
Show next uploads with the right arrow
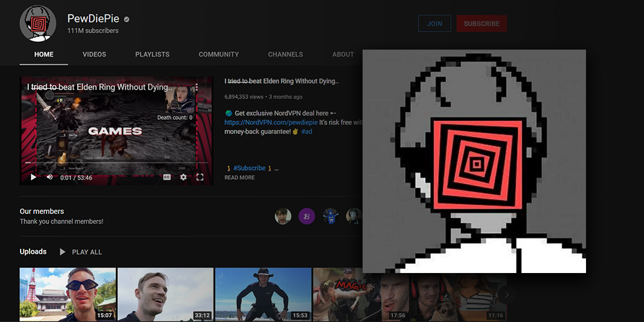point(507,294)
